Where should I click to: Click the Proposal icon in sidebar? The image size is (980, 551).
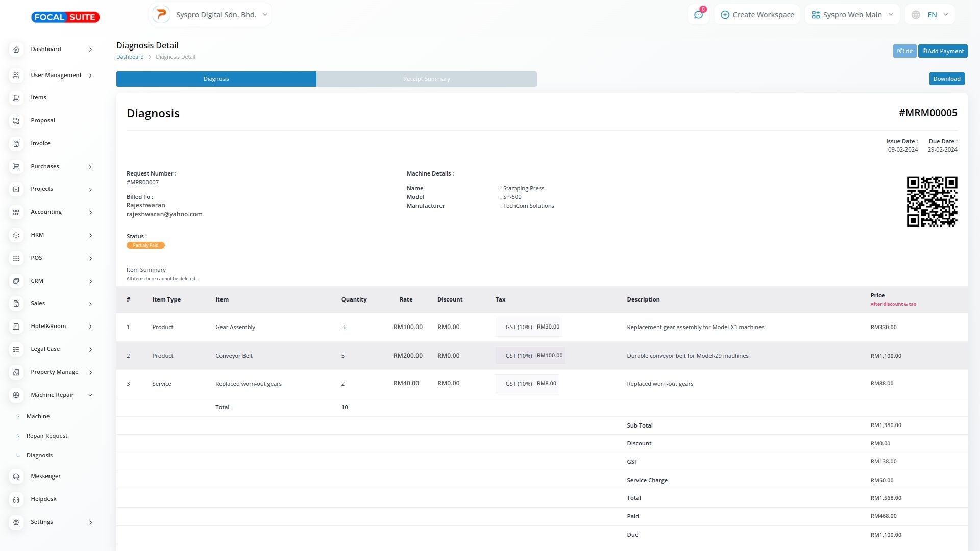point(16,121)
